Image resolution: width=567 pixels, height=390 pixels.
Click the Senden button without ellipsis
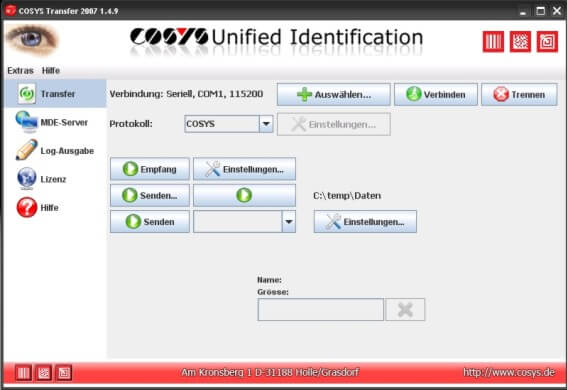point(150,222)
